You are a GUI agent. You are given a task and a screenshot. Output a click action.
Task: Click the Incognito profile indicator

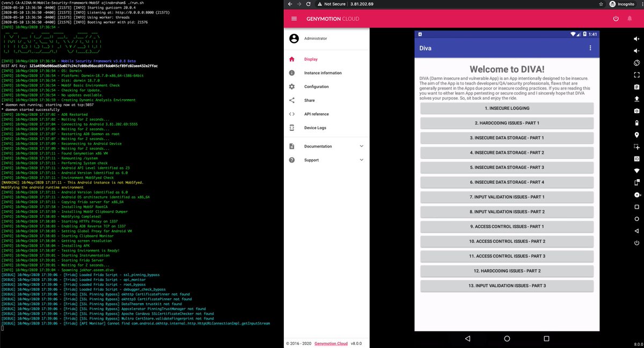[x=621, y=4]
